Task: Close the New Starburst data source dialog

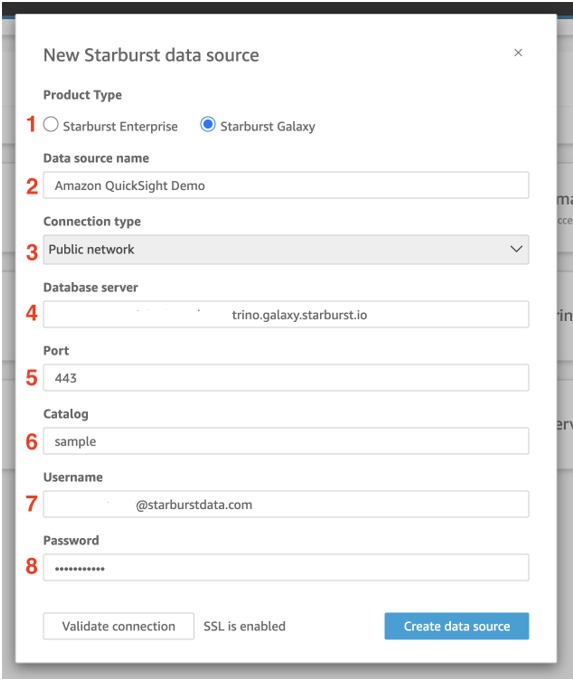Action: click(518, 53)
